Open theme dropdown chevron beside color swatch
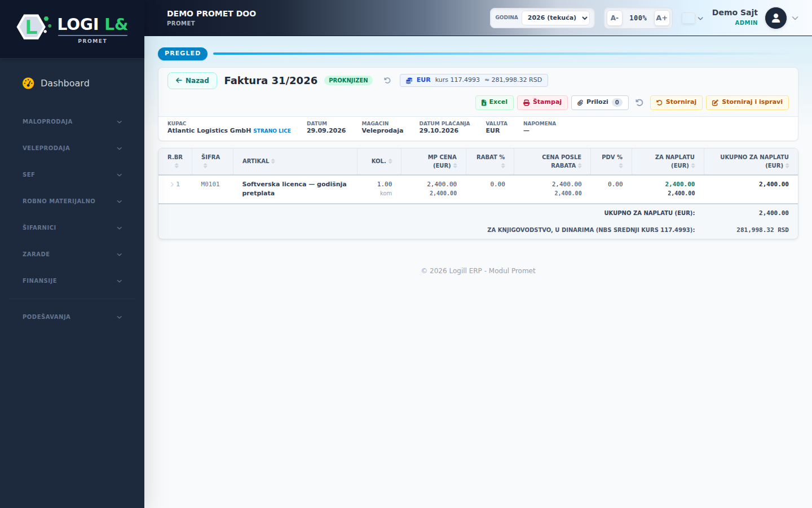 700,18
